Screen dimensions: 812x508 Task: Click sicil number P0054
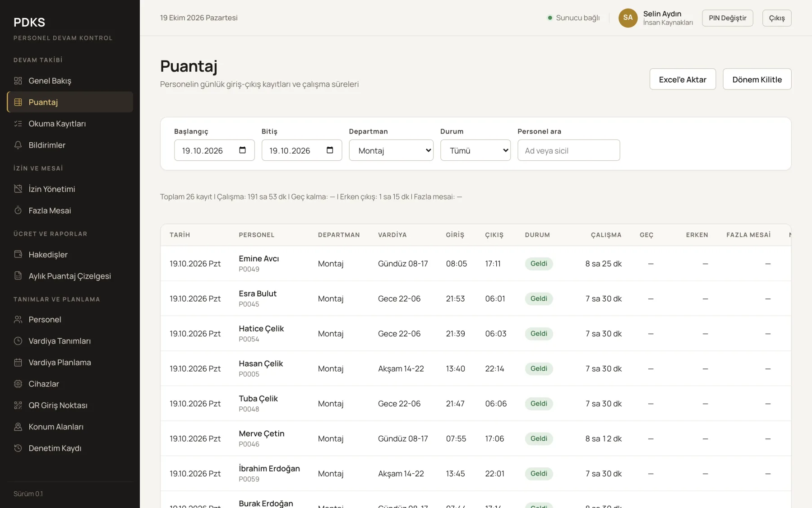click(x=249, y=339)
